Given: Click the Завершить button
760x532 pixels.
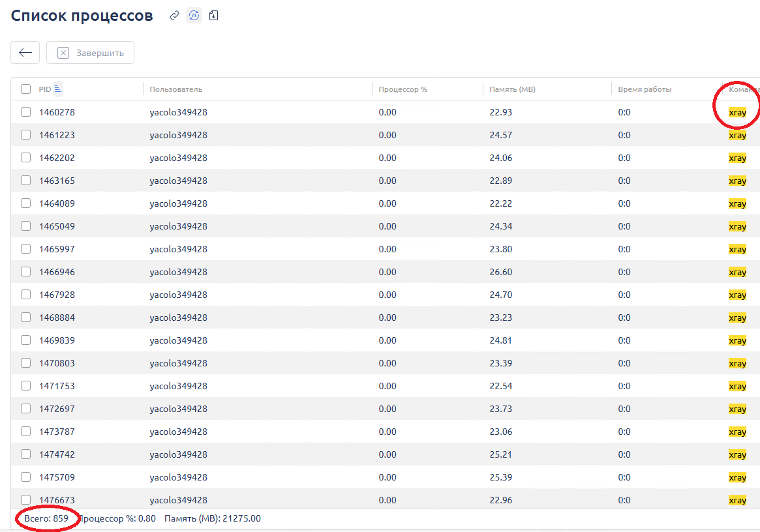Looking at the screenshot, I should pos(90,53).
